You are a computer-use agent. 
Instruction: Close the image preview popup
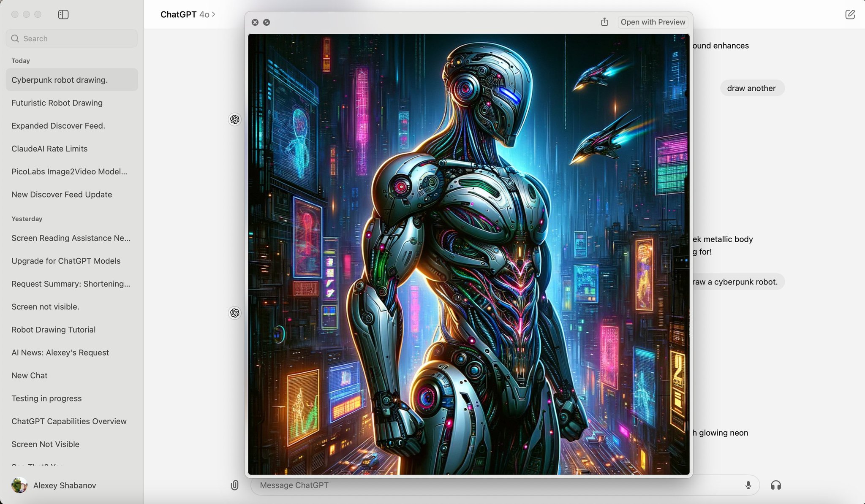(x=255, y=22)
